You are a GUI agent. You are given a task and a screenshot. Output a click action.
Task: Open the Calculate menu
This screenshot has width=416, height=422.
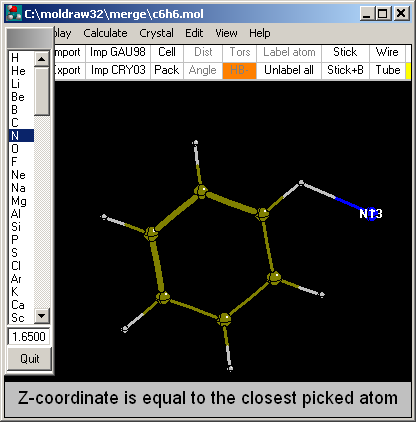(105, 33)
